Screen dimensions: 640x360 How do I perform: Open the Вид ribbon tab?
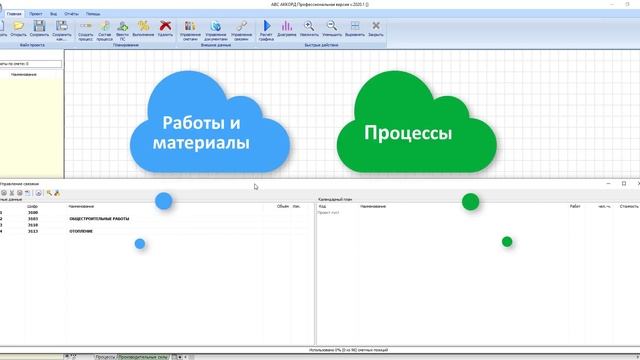tap(53, 14)
